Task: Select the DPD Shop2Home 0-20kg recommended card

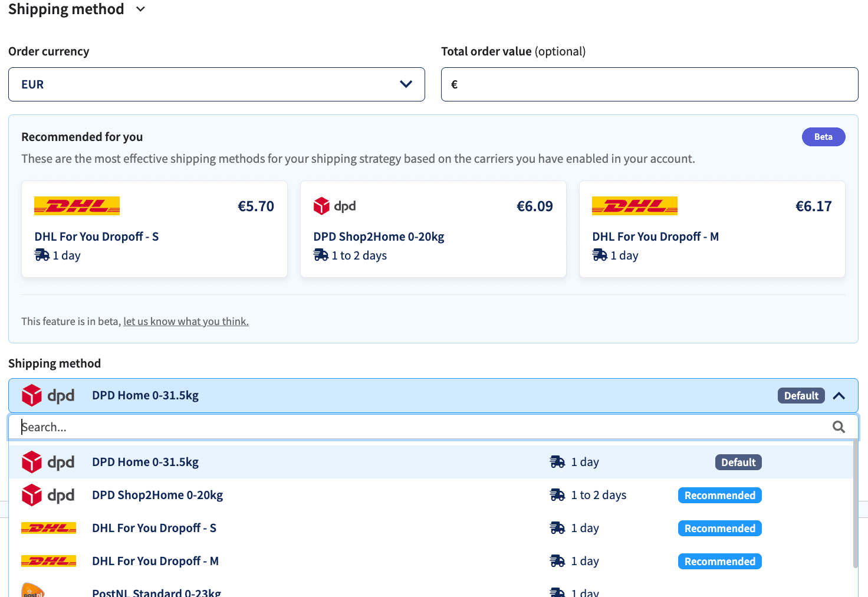Action: point(433,229)
